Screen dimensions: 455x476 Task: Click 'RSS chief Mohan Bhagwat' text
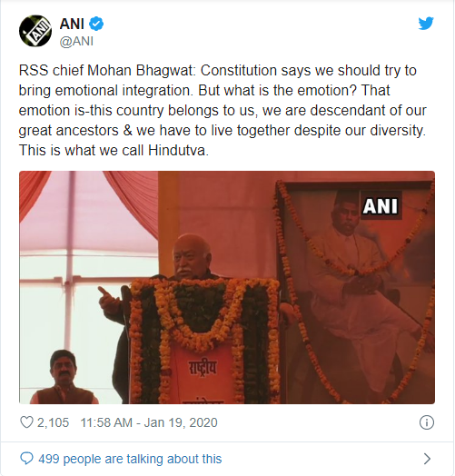coord(105,71)
